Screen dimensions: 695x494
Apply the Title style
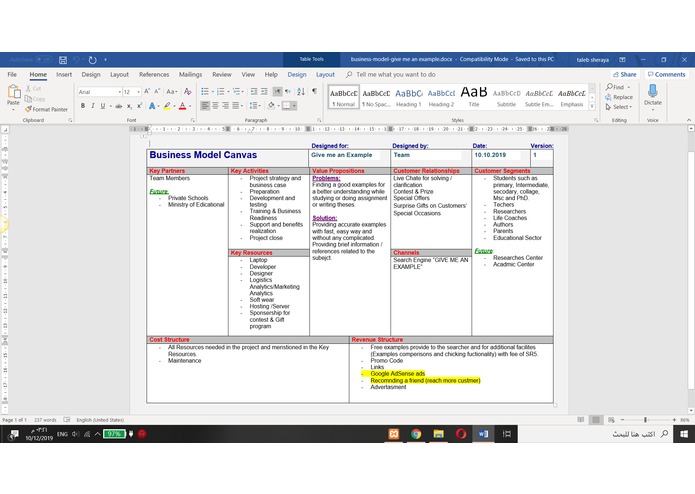click(x=474, y=97)
